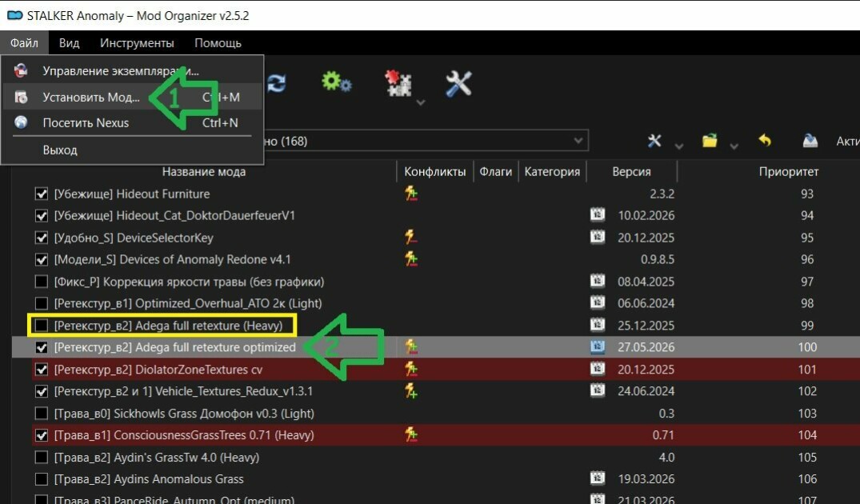Expand the arrow beside the yellow folder icon
Viewport: 860px width, 504px height.
734,146
